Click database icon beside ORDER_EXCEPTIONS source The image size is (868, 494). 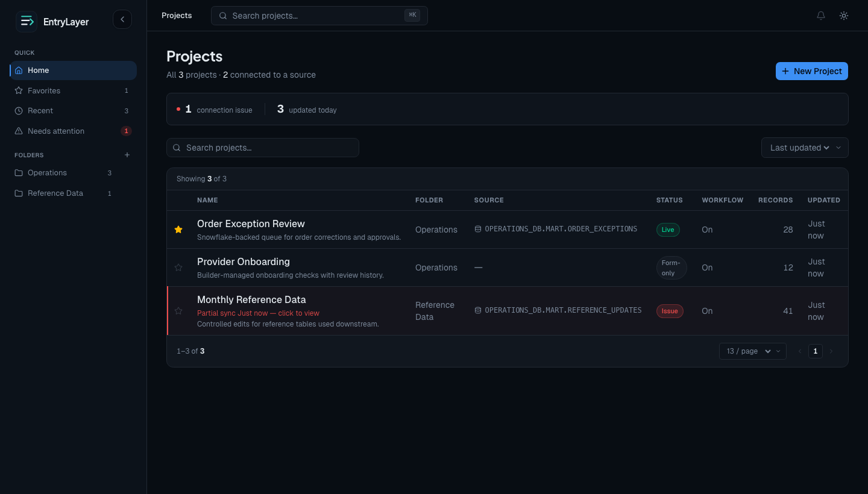478,229
